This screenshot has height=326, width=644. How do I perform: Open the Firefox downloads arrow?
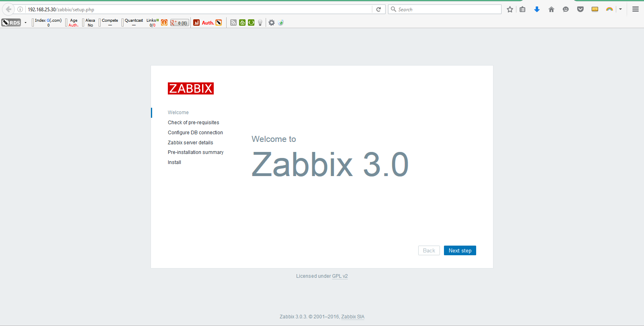[537, 9]
